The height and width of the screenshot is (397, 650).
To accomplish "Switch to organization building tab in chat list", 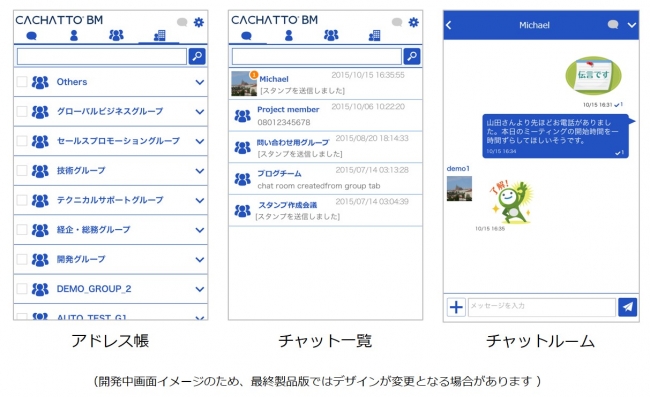I will 374,36.
